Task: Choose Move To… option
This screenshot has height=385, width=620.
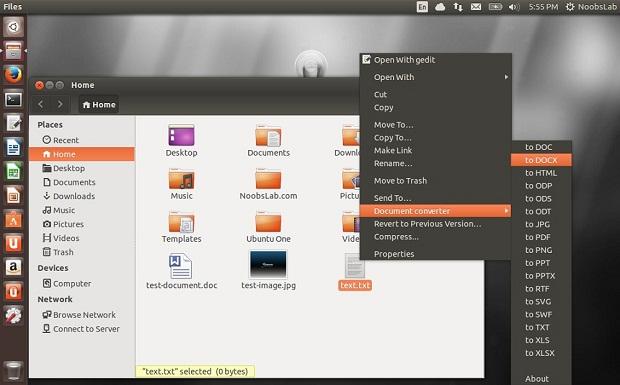Action: point(435,125)
